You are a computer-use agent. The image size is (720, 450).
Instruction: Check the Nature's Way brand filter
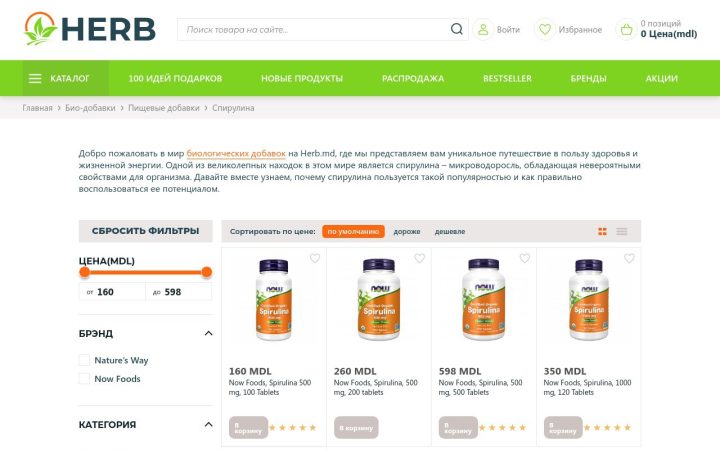84,360
